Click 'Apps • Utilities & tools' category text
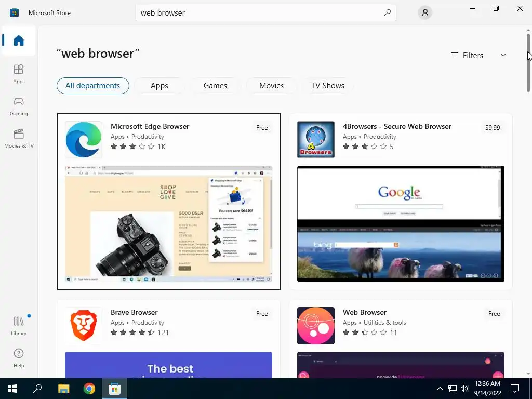Image resolution: width=532 pixels, height=399 pixels. click(374, 322)
